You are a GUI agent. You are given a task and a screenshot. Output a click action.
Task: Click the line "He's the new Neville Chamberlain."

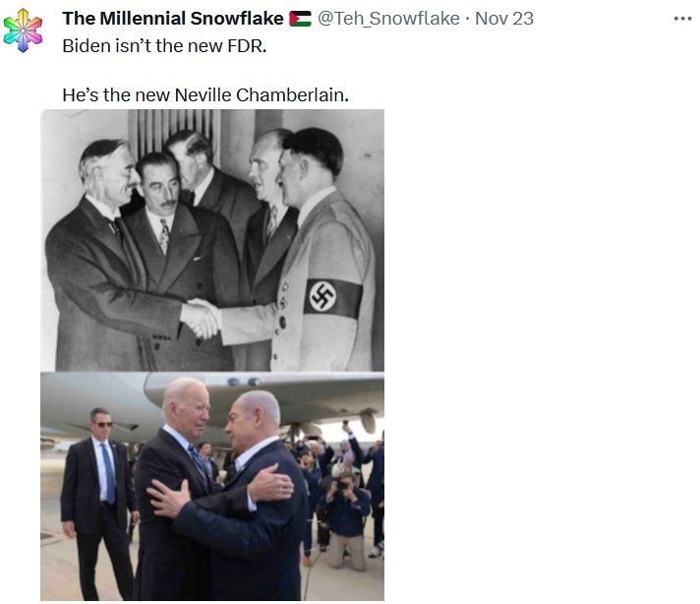pyautogui.click(x=205, y=95)
